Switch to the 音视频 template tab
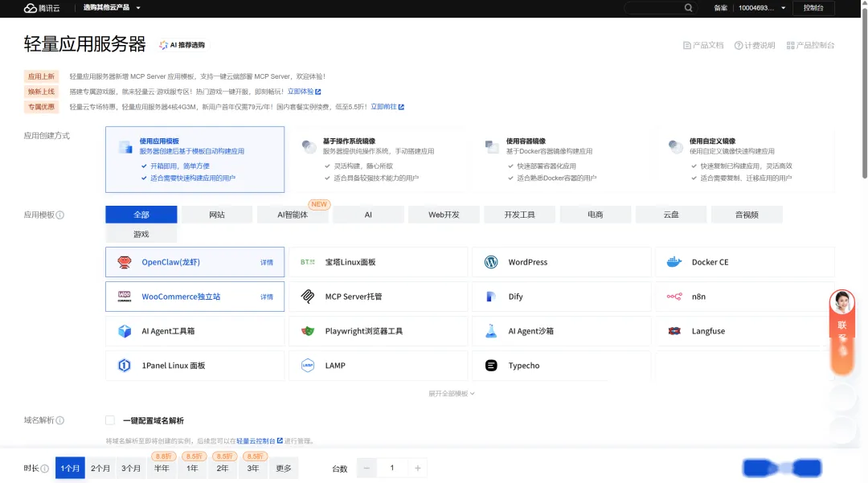The height and width of the screenshot is (483, 868). (x=747, y=215)
